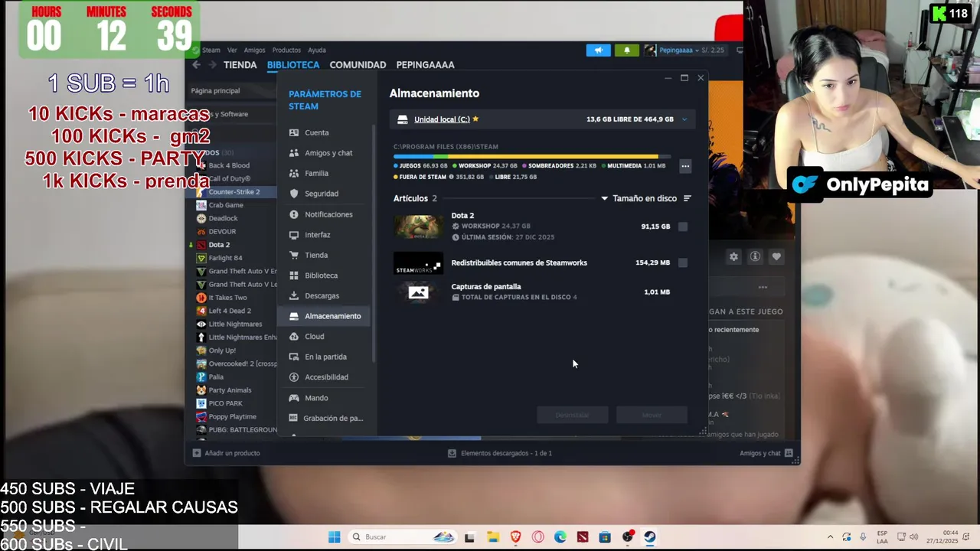Switch to the BIBLIOTECA tab

point(293,65)
